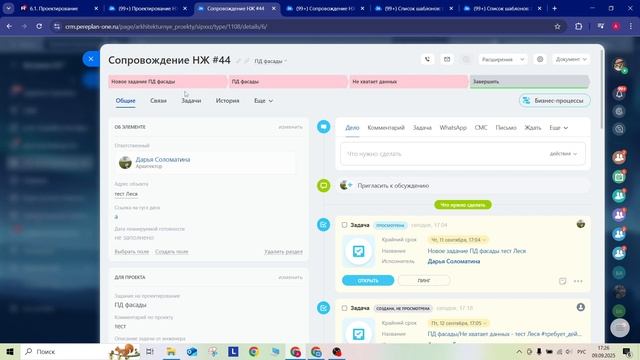Open File Explorer from the taskbar
Screen dimensions: 640x360
[x=171, y=351]
